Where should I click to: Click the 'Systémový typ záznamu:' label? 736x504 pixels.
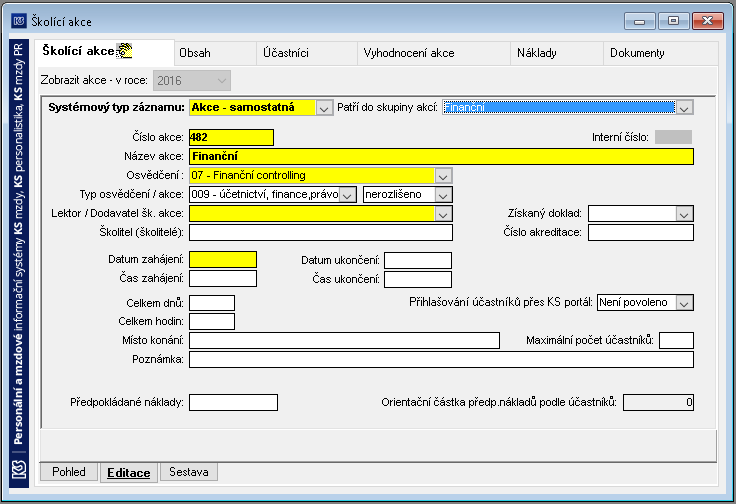click(116, 107)
